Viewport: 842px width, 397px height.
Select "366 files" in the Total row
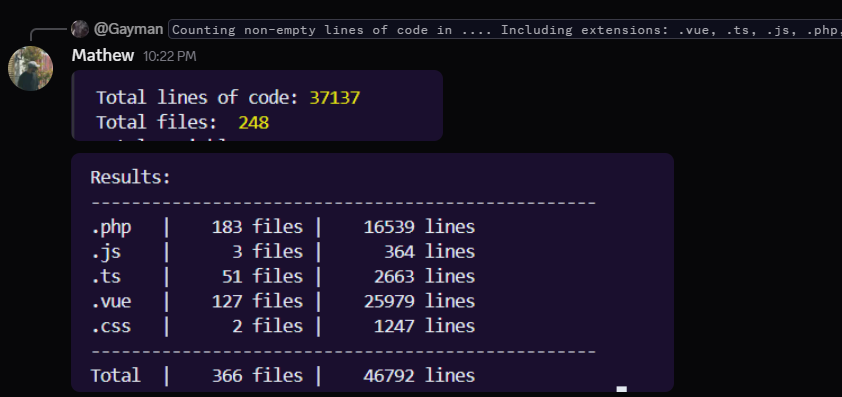click(257, 376)
